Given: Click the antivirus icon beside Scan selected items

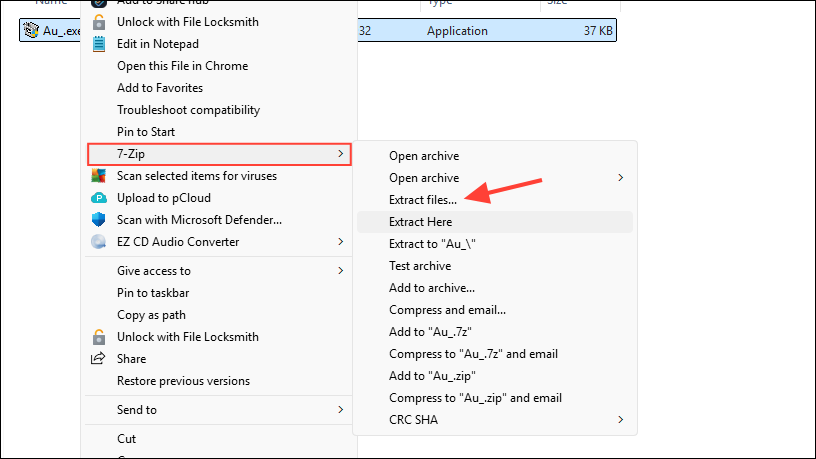Looking at the screenshot, I should point(98,176).
